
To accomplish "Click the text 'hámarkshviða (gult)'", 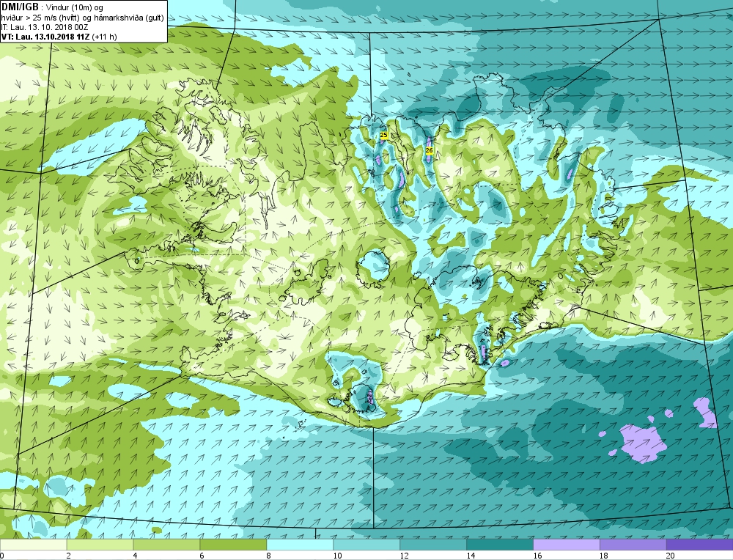I will click(129, 18).
